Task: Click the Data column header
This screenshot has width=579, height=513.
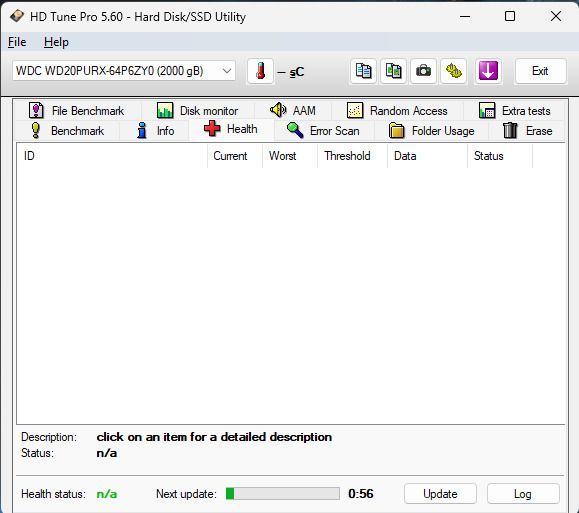Action: [427, 156]
